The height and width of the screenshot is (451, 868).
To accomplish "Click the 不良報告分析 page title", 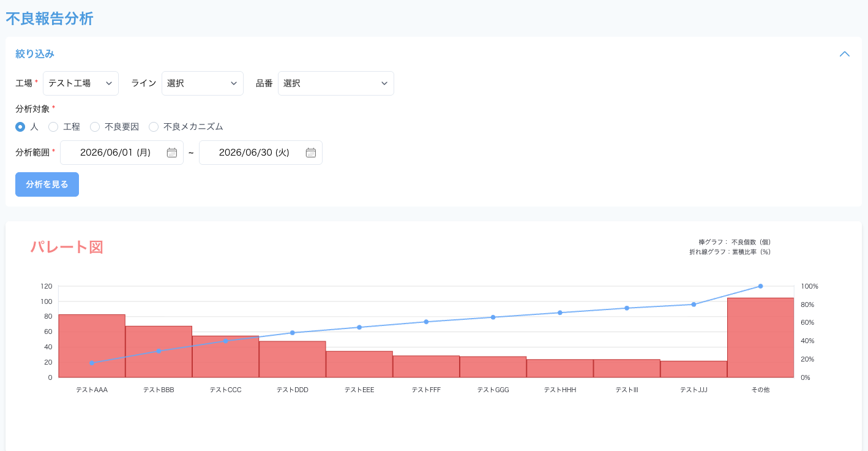I will (50, 18).
